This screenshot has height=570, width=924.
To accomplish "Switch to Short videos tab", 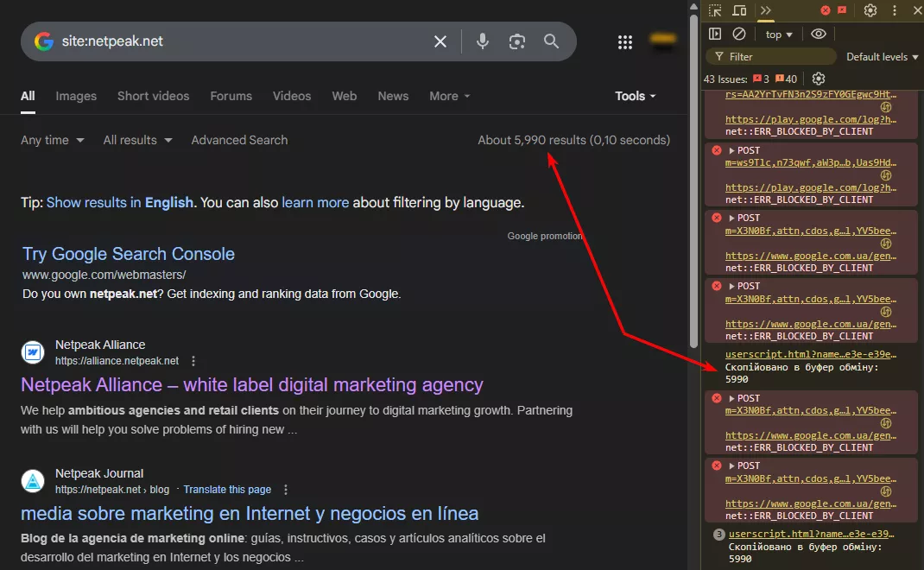I will [x=153, y=96].
